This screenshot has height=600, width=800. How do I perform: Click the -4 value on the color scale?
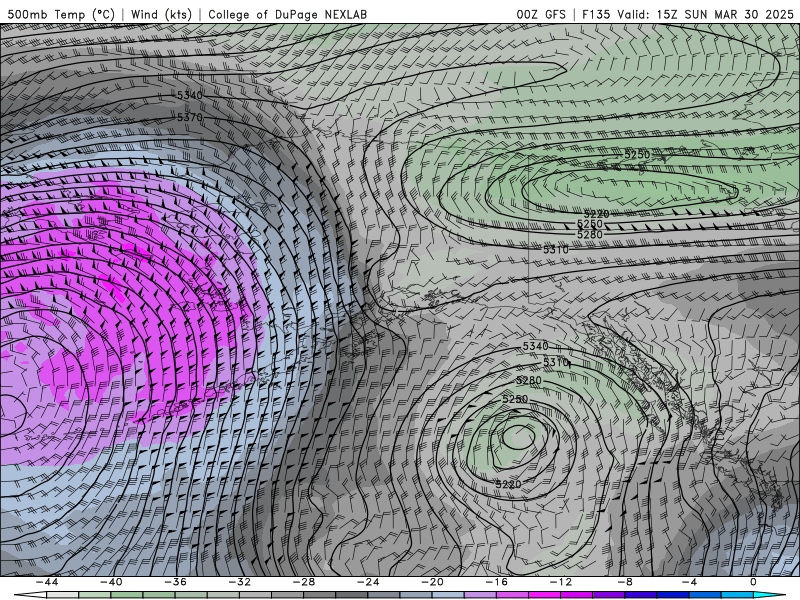coord(690,582)
